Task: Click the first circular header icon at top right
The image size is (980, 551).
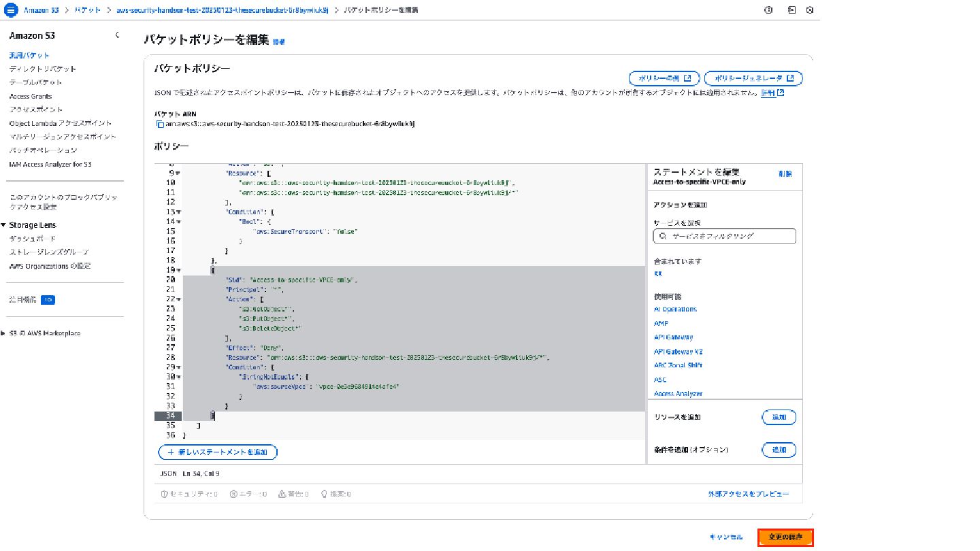Action: tap(768, 10)
